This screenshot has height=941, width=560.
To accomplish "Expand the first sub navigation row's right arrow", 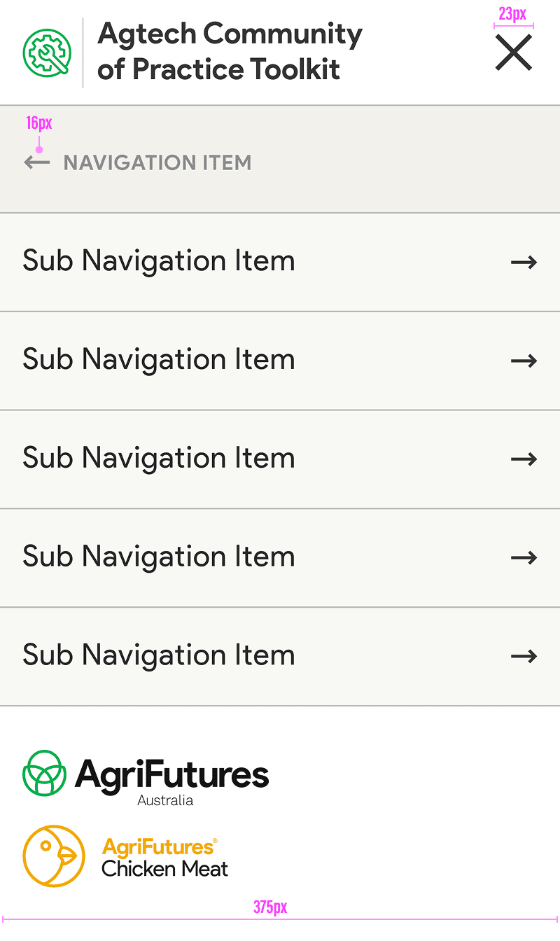I will (524, 263).
